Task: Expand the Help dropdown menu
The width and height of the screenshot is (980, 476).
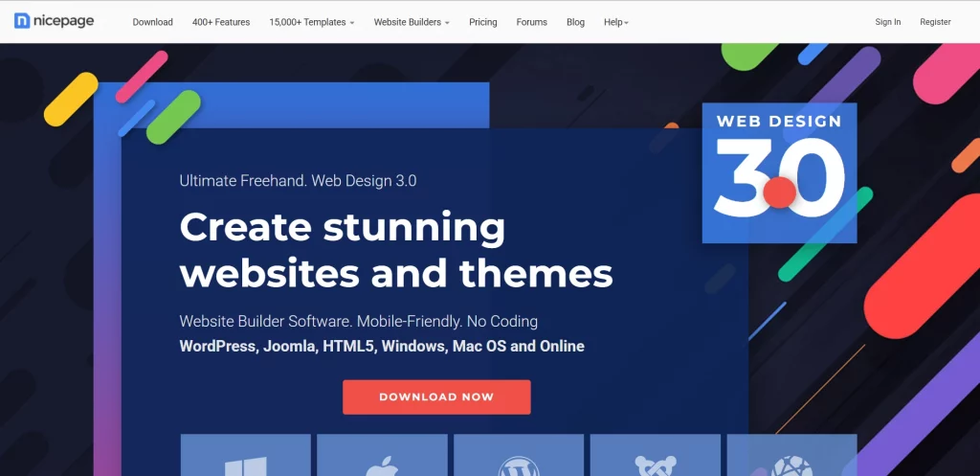Action: click(616, 22)
